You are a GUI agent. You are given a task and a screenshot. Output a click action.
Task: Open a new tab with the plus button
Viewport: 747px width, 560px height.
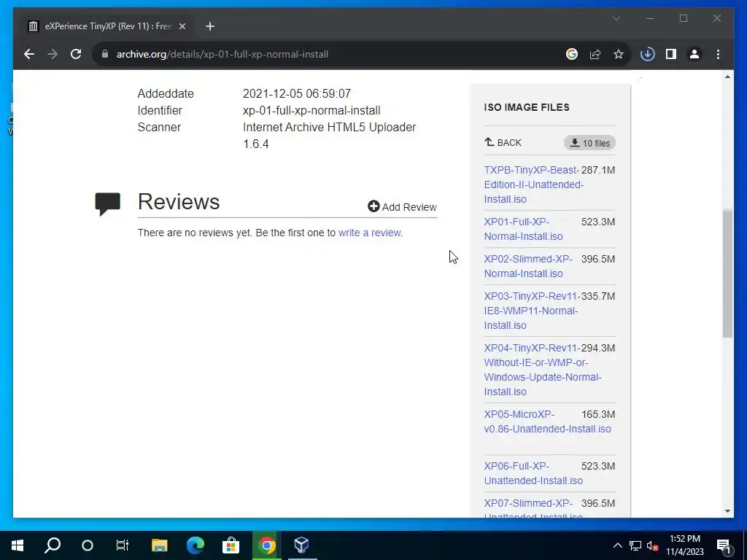(x=210, y=26)
